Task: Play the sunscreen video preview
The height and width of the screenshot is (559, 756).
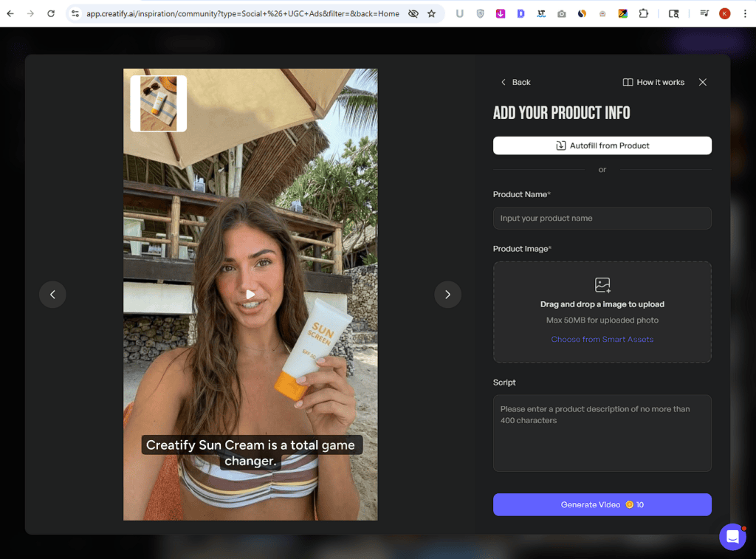Action: coord(250,294)
